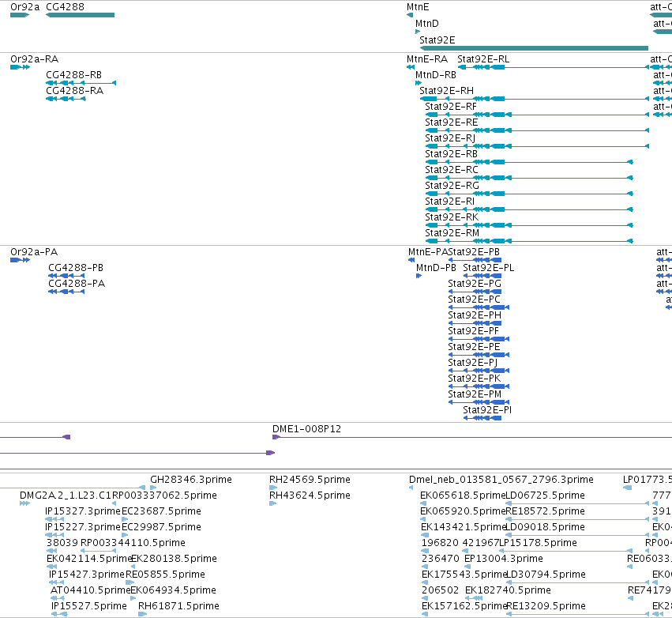This screenshot has width=672, height=618.
Task: Select EST LD30794.5prime
Action: pyautogui.click(x=546, y=575)
